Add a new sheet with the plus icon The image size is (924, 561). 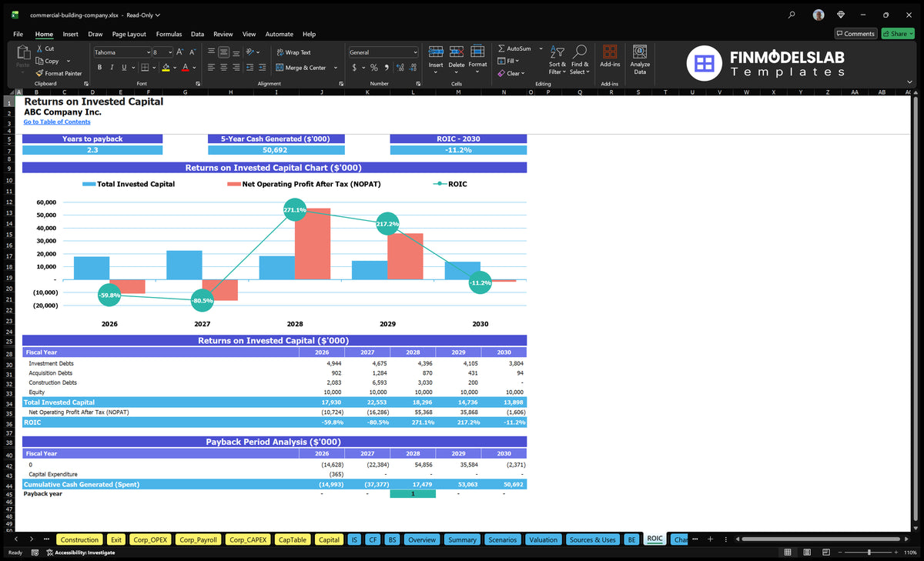tap(710, 539)
